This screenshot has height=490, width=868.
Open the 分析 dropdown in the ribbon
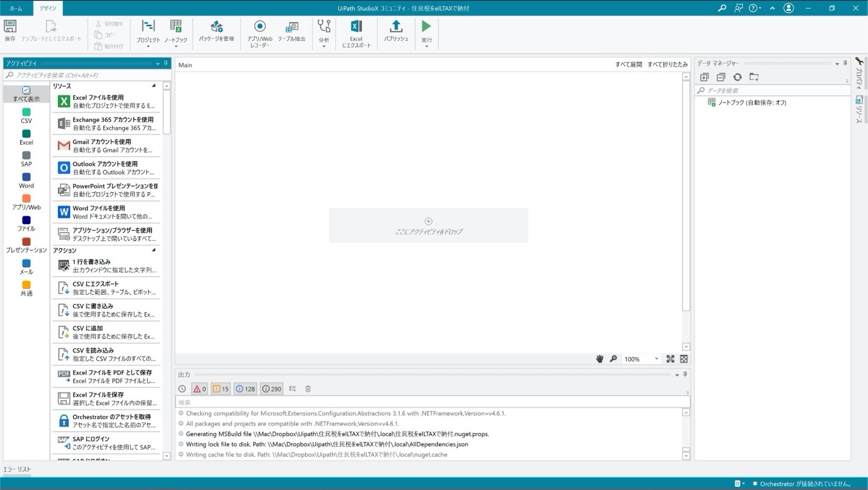[x=324, y=34]
